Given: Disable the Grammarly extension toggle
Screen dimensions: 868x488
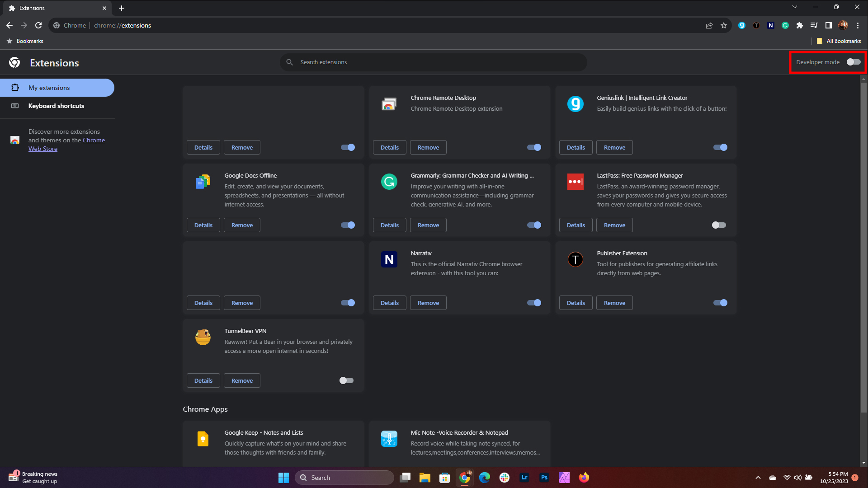Looking at the screenshot, I should [x=534, y=225].
